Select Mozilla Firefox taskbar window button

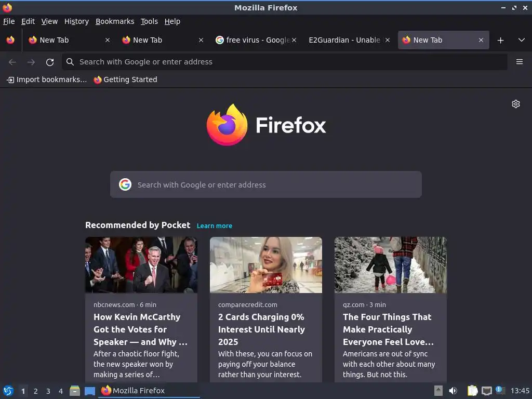click(x=149, y=391)
